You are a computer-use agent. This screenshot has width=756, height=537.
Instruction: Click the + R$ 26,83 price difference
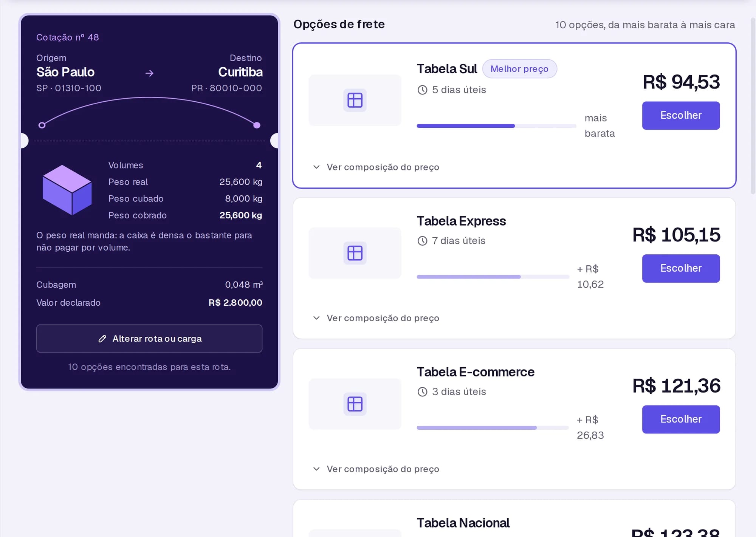(590, 428)
